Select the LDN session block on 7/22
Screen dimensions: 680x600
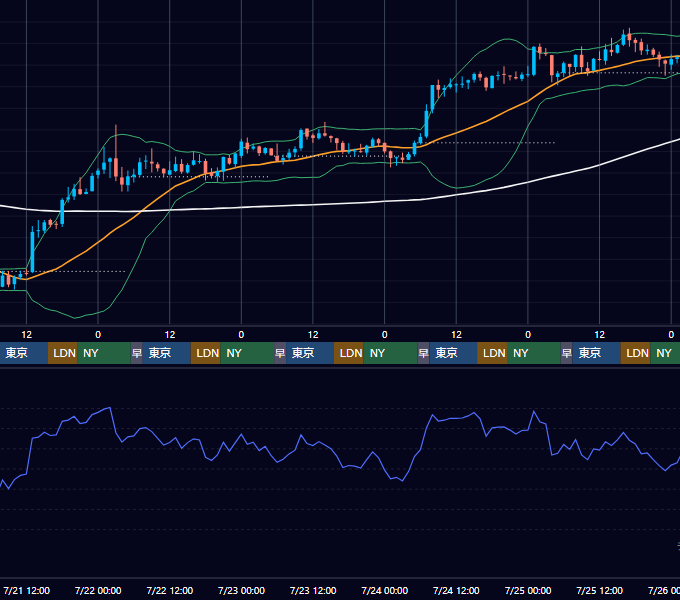[206, 353]
